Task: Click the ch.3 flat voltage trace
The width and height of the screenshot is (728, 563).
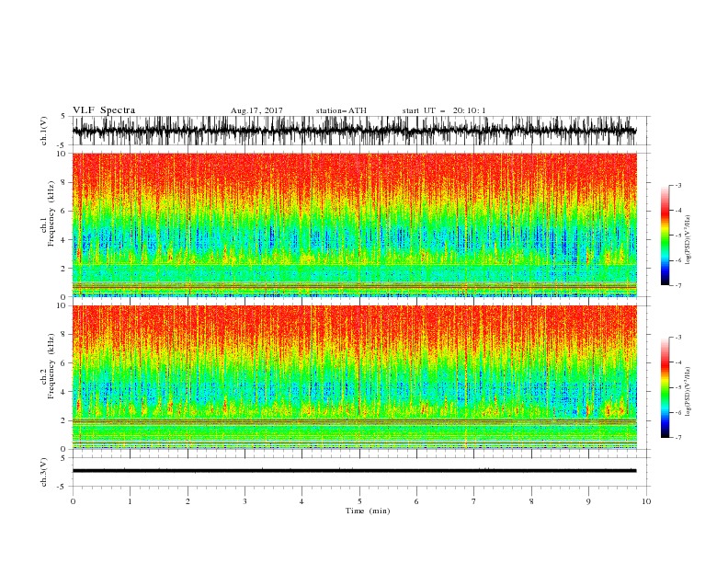Action: 354,471
